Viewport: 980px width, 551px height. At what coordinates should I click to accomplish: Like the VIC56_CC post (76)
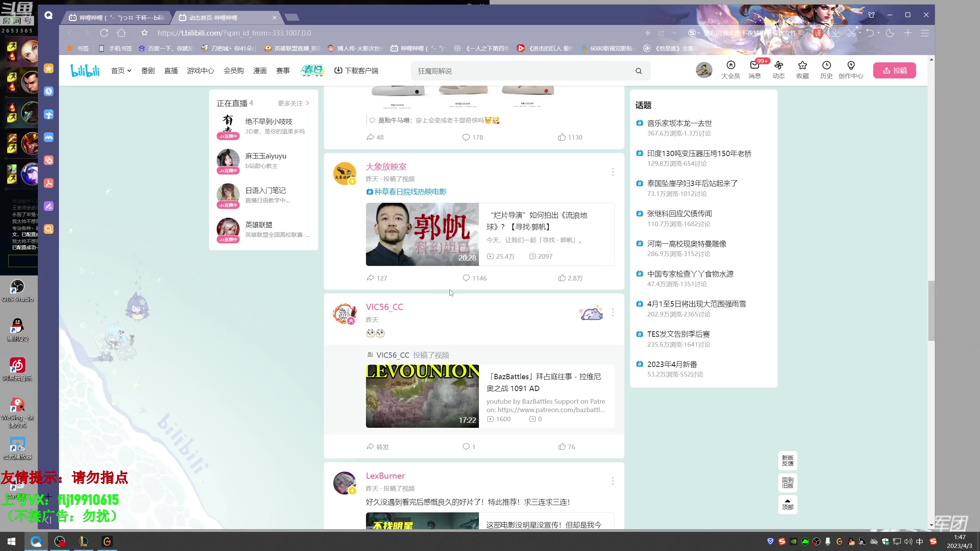[566, 447]
